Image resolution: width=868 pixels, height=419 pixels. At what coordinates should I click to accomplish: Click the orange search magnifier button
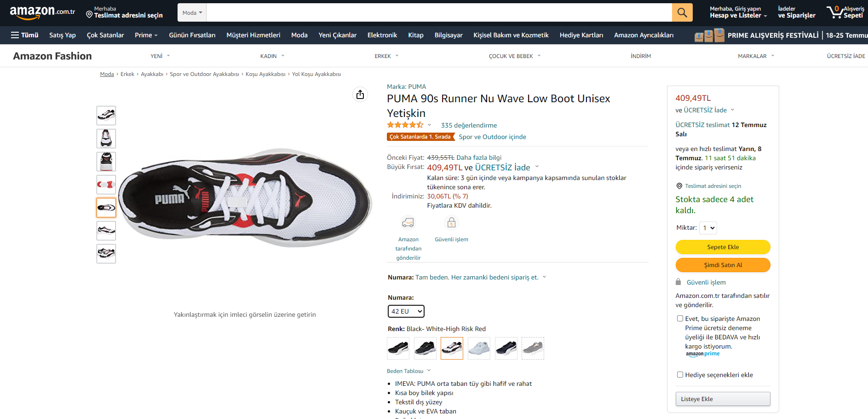coord(682,12)
